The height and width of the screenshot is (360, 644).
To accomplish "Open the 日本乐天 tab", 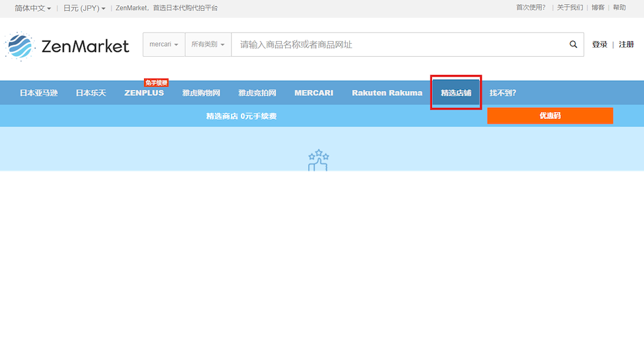I will pyautogui.click(x=91, y=93).
